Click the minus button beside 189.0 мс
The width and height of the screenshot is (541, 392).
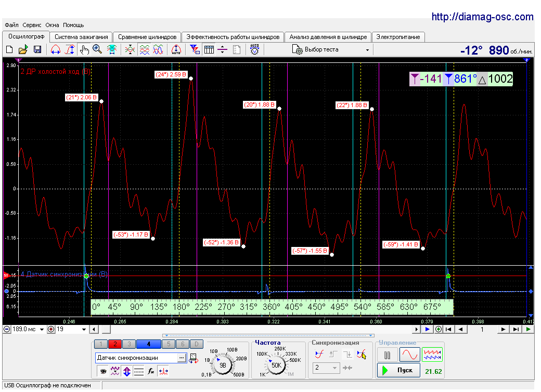[x=7, y=329]
